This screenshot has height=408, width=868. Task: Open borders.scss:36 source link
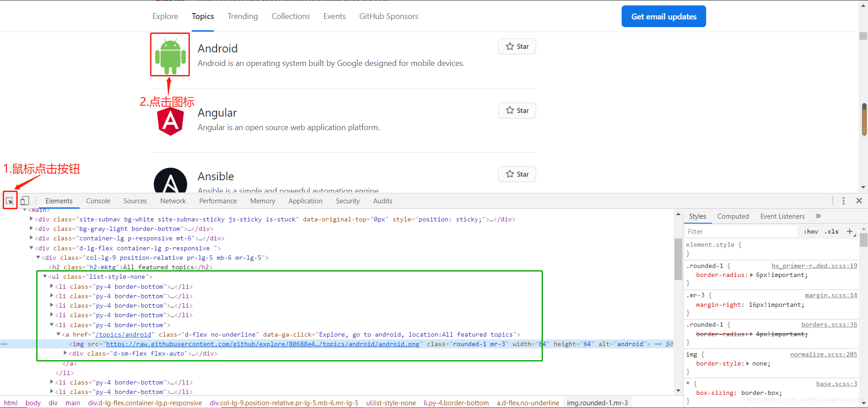829,325
